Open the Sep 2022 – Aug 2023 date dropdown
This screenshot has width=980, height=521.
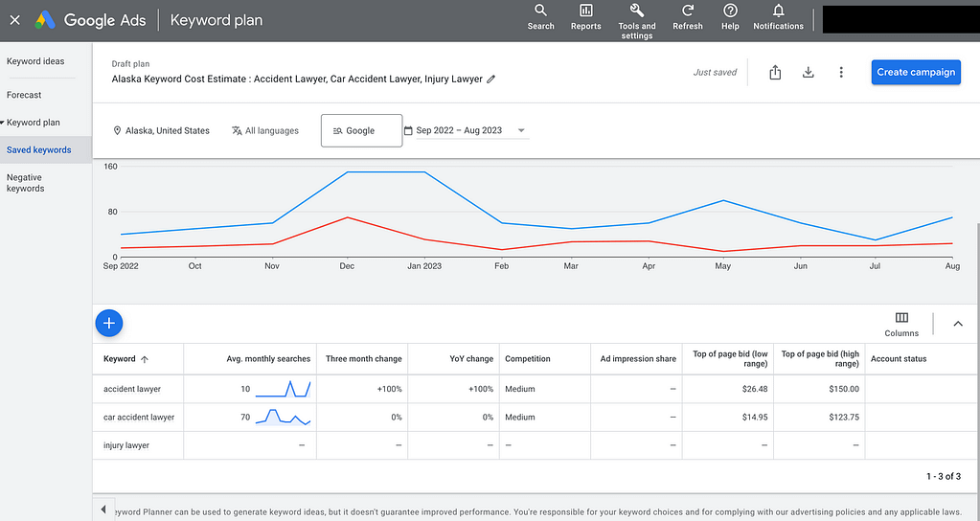tap(467, 130)
